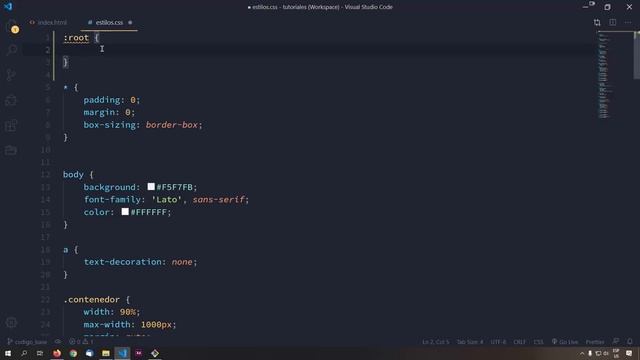Open Windows taskbar search
This screenshot has height=360, width=640.
click(x=24, y=353)
